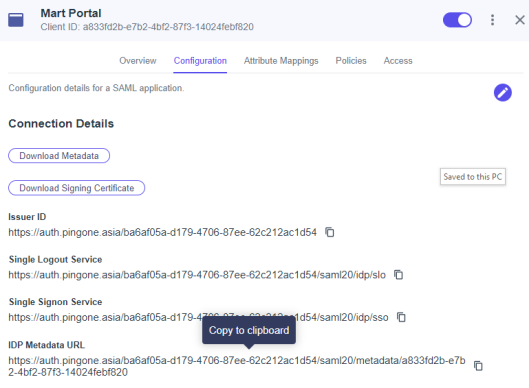The width and height of the screenshot is (529, 388).
Task: Click the Single Logout Service URL text
Action: [x=197, y=275]
